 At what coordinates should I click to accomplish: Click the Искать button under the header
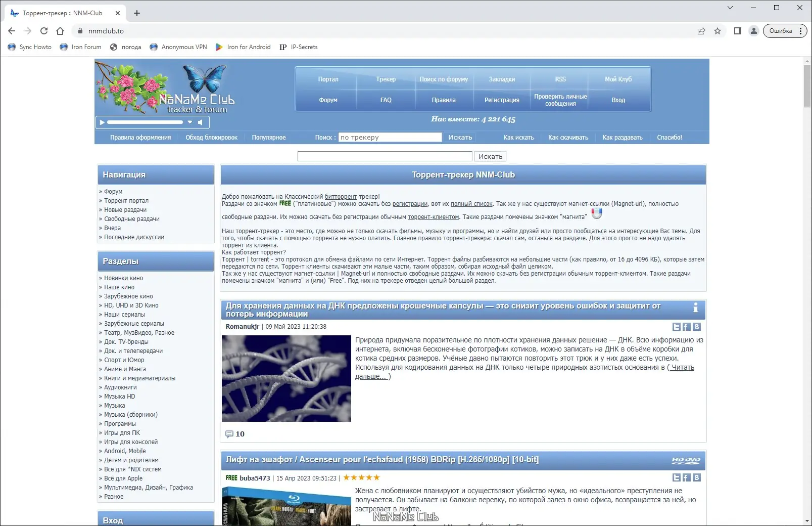490,157
